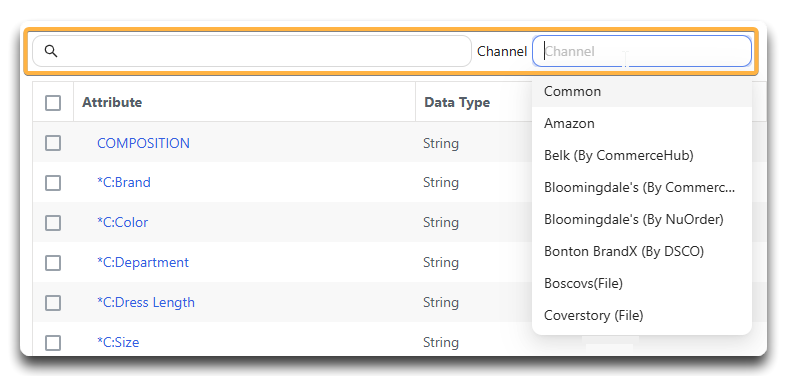The image size is (787, 376).
Task: Click inside the attribute search field
Action: click(252, 51)
